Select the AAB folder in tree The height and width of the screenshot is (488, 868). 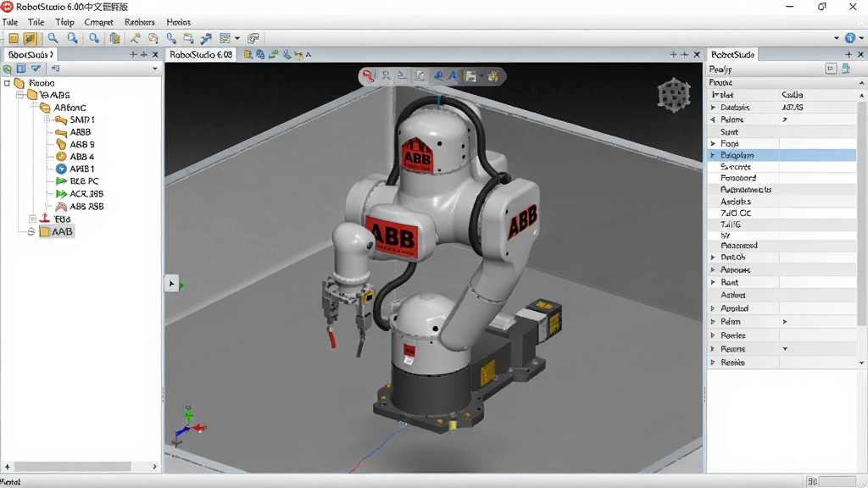[x=56, y=232]
